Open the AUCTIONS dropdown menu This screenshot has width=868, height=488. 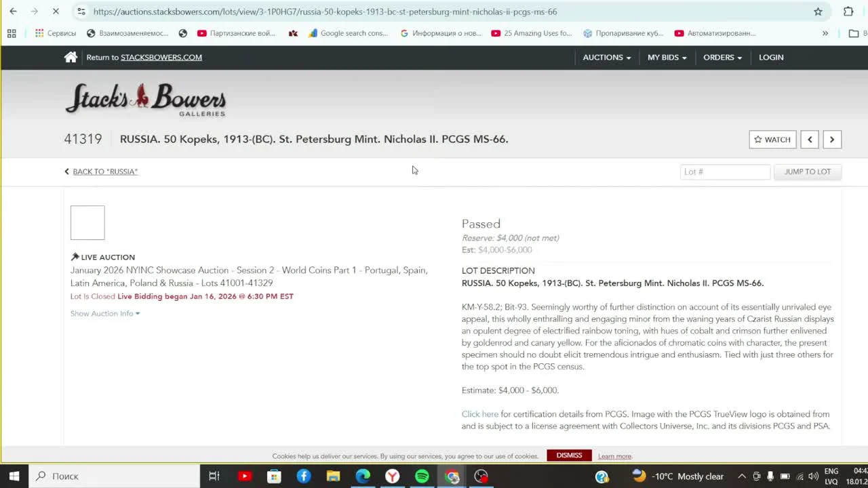click(605, 57)
